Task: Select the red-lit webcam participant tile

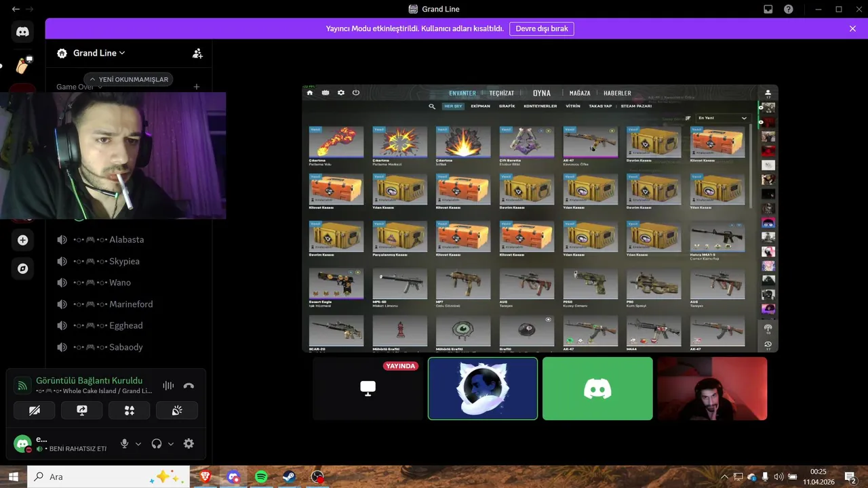Action: (x=712, y=389)
